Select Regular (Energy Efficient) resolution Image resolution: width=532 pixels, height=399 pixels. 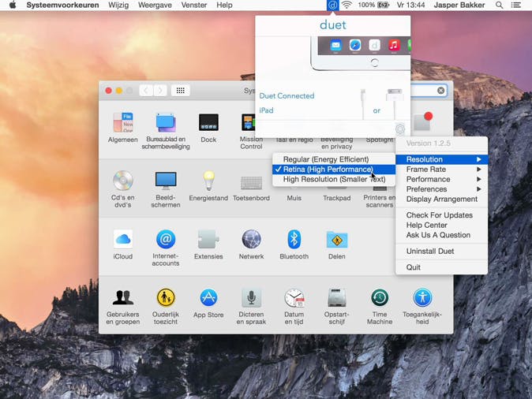[x=334, y=159]
